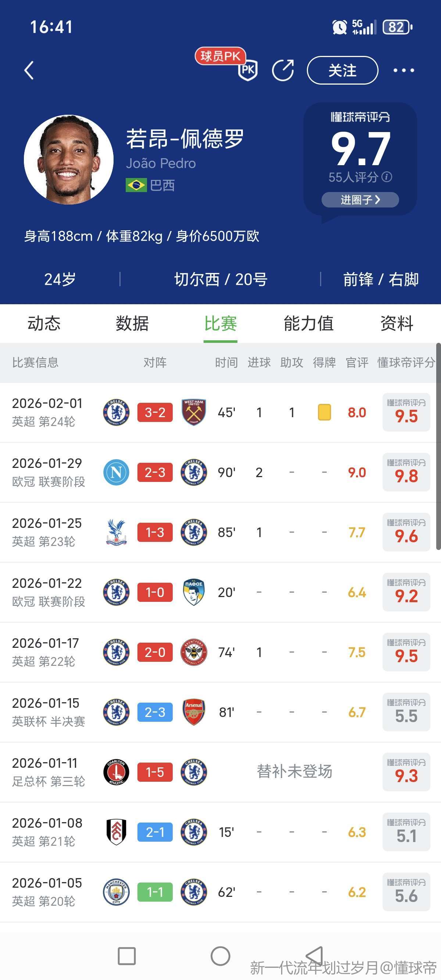441x980 pixels.
Task: Tap the Manchester City badge
Action: click(x=116, y=892)
